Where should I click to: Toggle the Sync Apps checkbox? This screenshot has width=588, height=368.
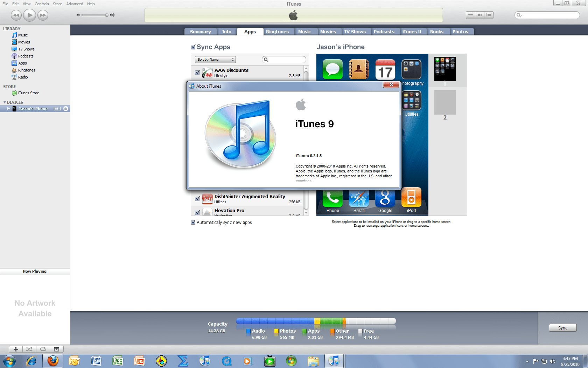[x=193, y=47]
